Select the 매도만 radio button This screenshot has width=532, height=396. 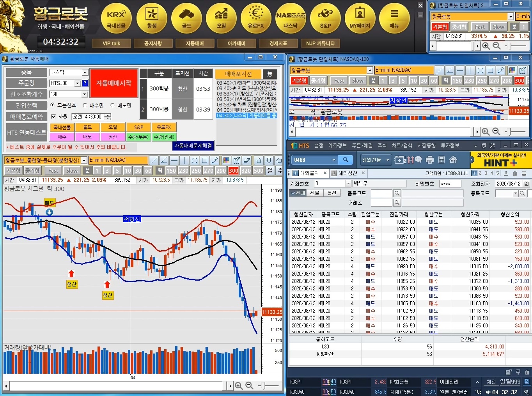pos(112,105)
